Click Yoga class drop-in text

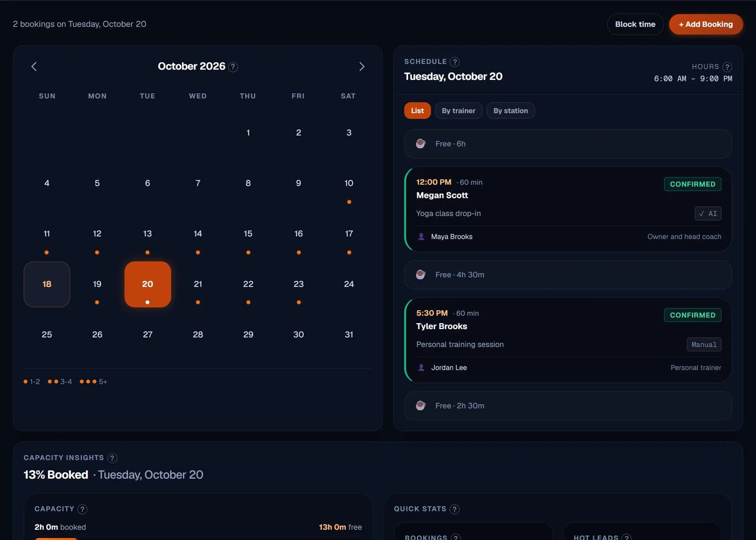448,214
